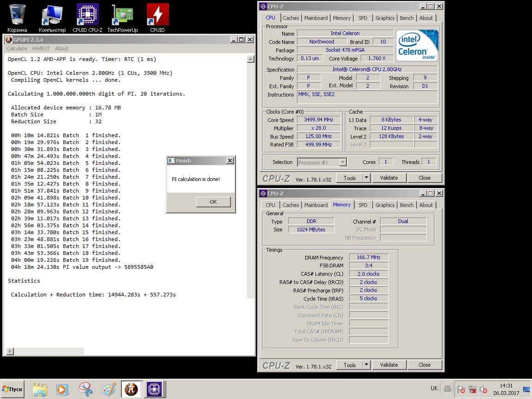Click Tools button in top CPU-Z
This screenshot has width=532, height=399.
[350, 178]
